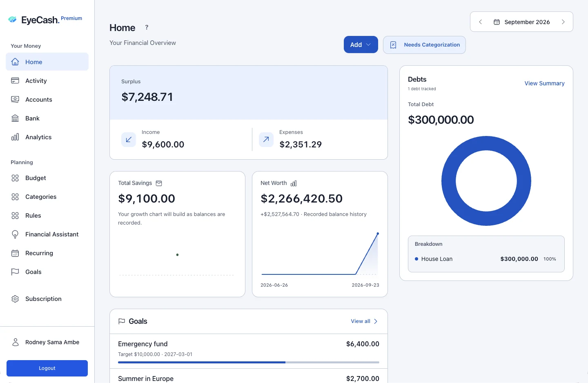Click the blue debt donut chart ring
Image resolution: width=588 pixels, height=383 pixels.
[448, 181]
